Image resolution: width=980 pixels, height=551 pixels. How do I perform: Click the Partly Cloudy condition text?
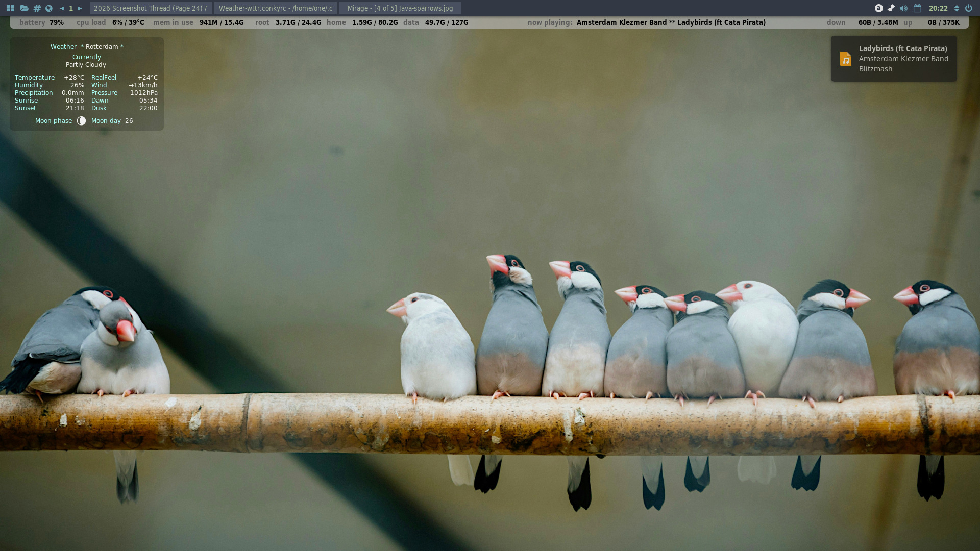click(86, 65)
